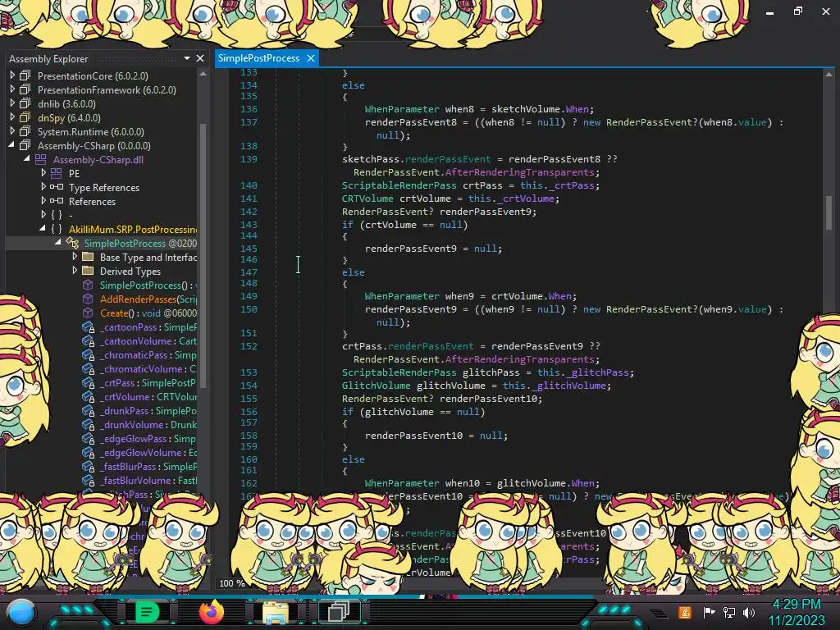The image size is (840, 630).
Task: Expand the PresentationCore (6.0.2.0) node
Action: point(12,75)
